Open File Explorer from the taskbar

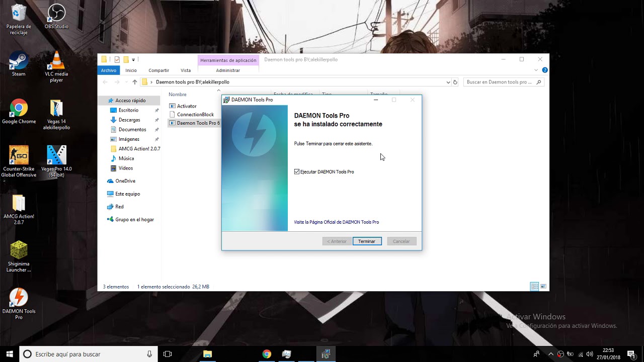click(207, 354)
